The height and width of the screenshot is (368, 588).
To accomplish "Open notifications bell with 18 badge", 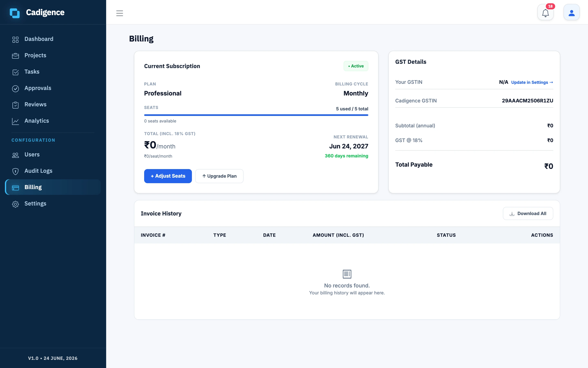I will tap(546, 12).
